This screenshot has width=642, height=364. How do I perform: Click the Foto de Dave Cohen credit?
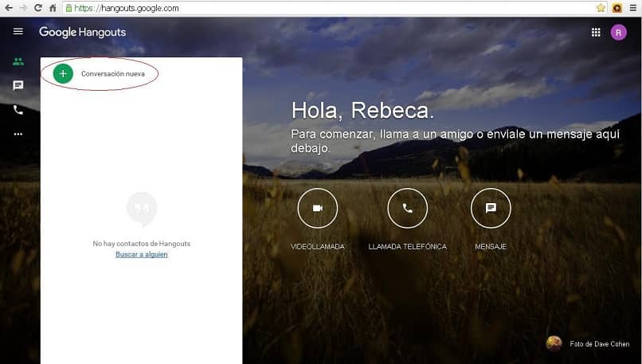(600, 344)
